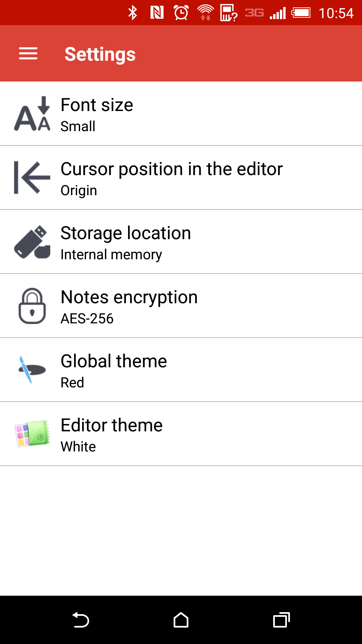Screen dimensions: 362x644
Task: Tap the Settings title text
Action: click(100, 54)
